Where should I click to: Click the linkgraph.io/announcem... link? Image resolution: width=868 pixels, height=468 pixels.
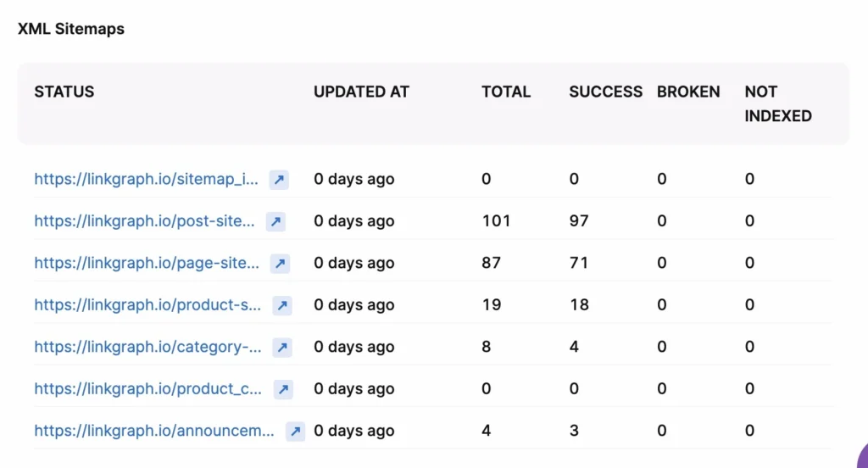click(154, 432)
